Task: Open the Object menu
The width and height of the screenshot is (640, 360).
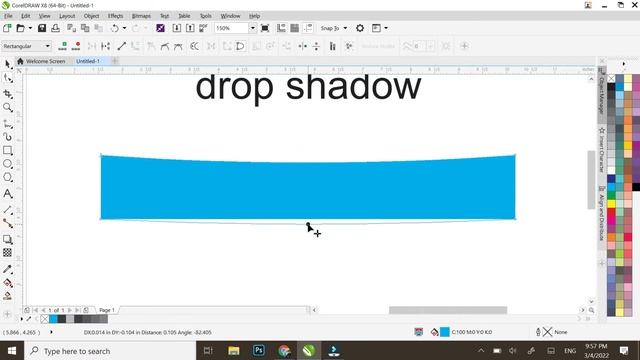Action: [91, 16]
